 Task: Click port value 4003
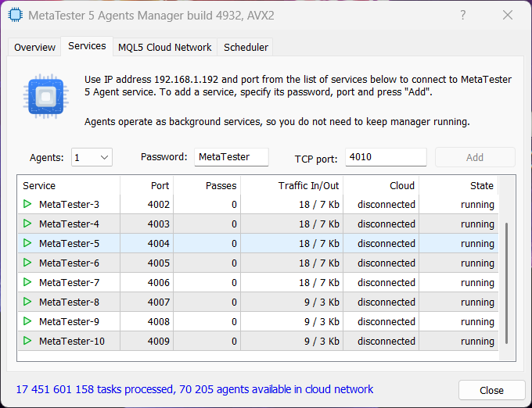pyautogui.click(x=159, y=224)
